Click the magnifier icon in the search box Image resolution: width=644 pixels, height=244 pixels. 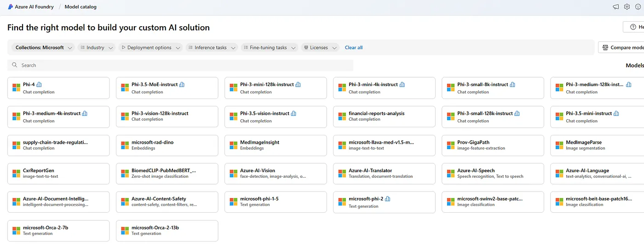(15, 65)
